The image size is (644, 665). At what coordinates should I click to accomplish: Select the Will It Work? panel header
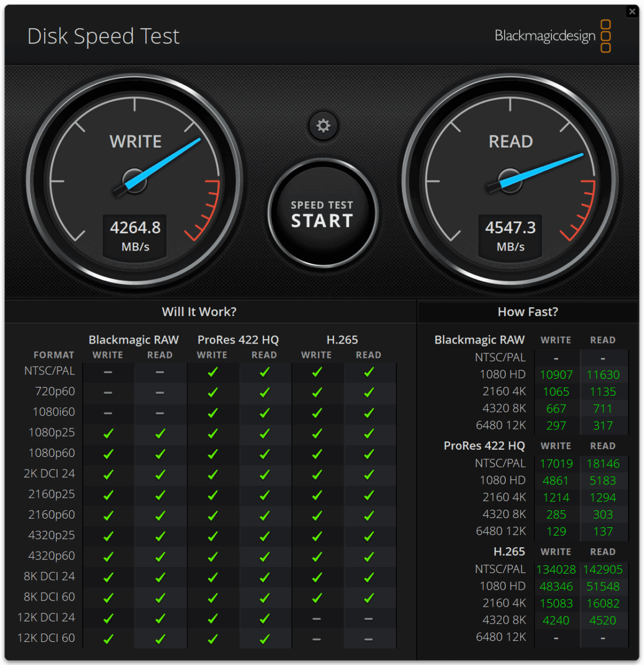click(x=199, y=312)
